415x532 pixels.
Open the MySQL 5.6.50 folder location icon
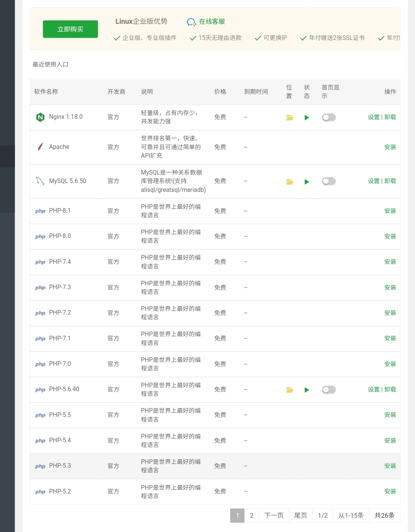coord(290,182)
